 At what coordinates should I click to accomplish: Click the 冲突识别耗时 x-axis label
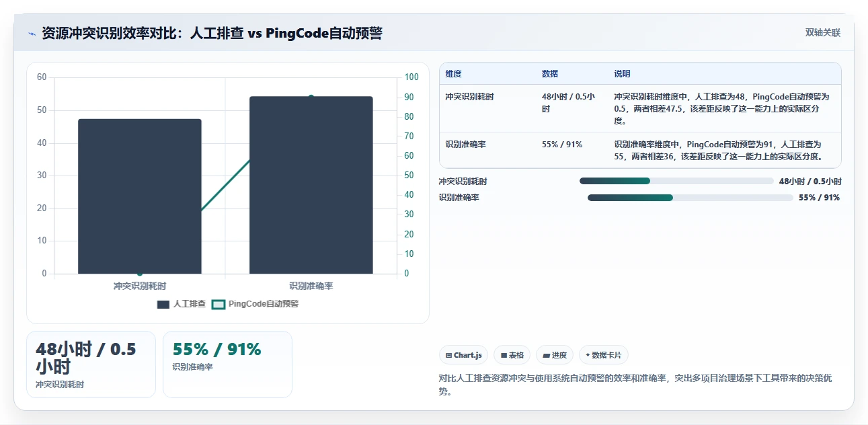pyautogui.click(x=140, y=286)
